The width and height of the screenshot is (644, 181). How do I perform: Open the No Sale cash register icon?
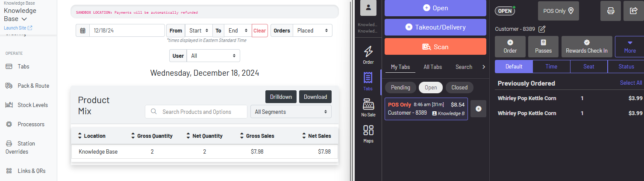click(368, 107)
